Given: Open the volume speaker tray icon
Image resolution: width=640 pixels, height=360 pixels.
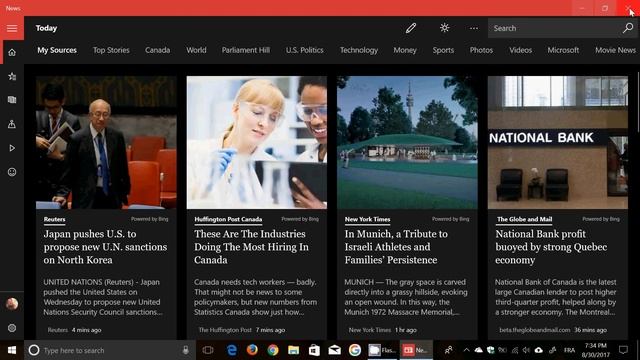Looking at the screenshot, I should tap(527, 350).
